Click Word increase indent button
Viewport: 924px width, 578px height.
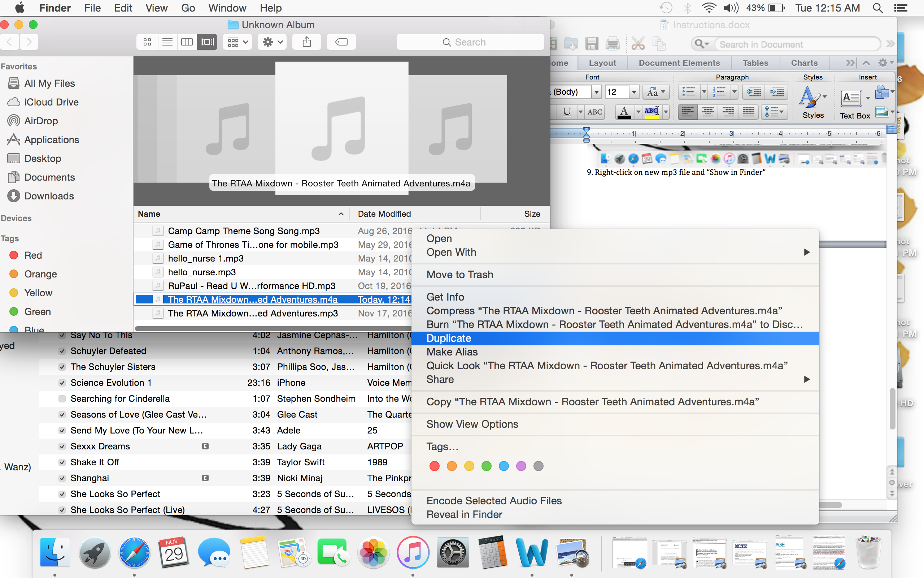pos(777,92)
